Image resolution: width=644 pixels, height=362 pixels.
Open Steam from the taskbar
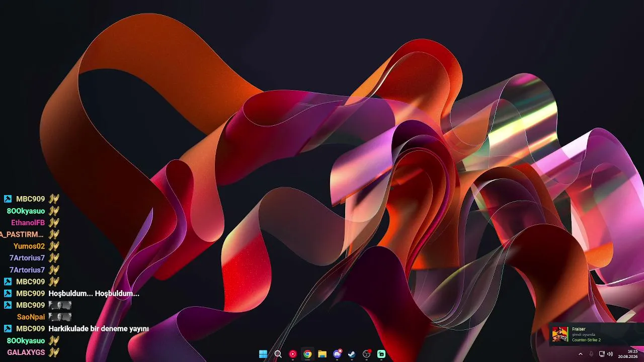click(x=352, y=354)
